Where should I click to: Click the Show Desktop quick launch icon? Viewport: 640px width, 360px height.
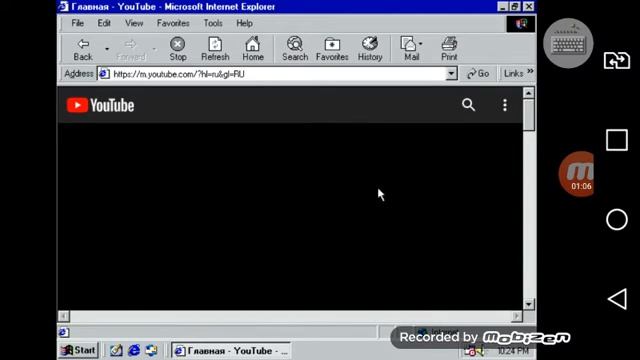[116, 350]
